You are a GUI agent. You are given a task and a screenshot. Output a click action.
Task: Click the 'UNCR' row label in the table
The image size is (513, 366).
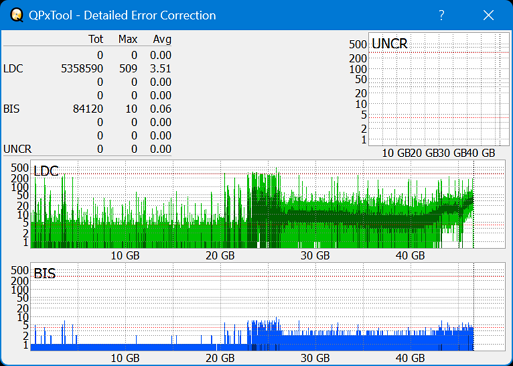click(x=17, y=149)
